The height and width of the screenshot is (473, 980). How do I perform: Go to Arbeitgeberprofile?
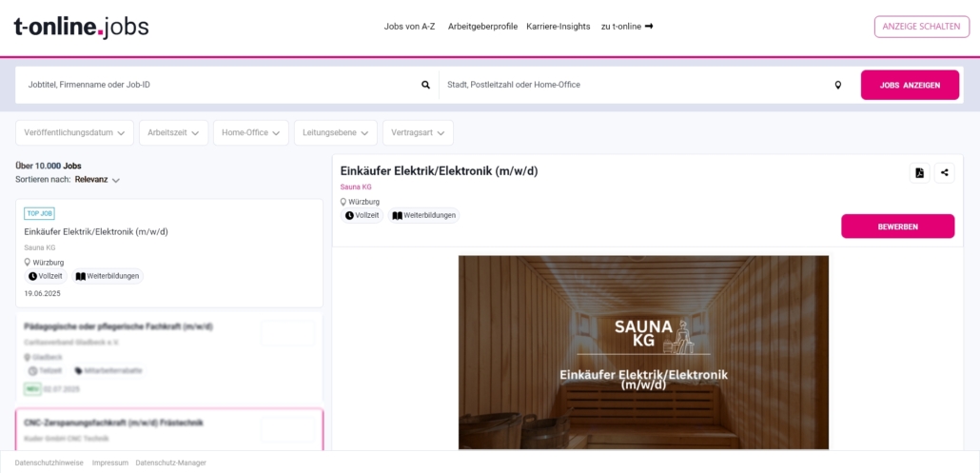click(482, 27)
